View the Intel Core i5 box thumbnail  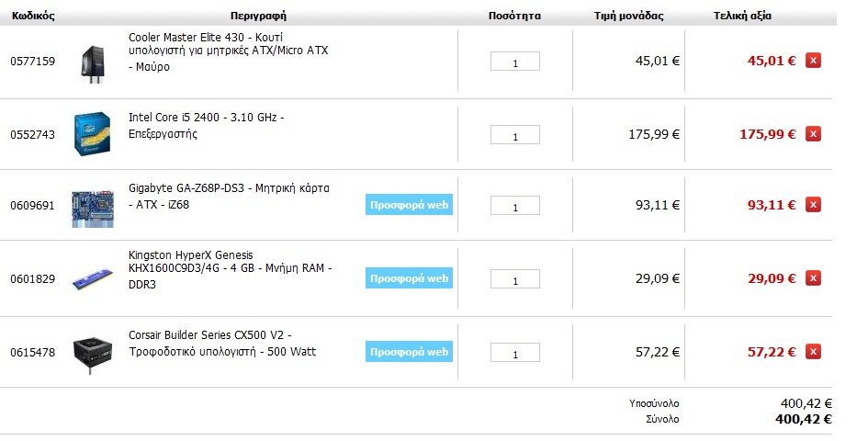93,133
